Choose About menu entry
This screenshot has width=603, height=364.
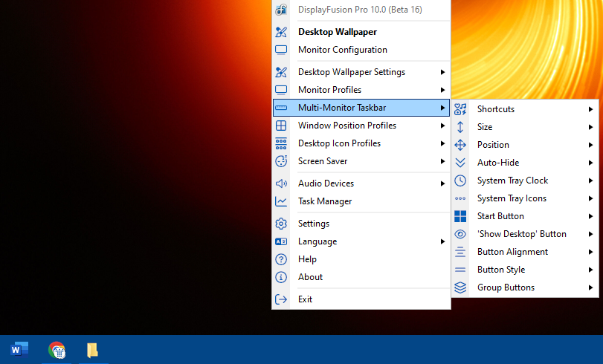pyautogui.click(x=361, y=277)
